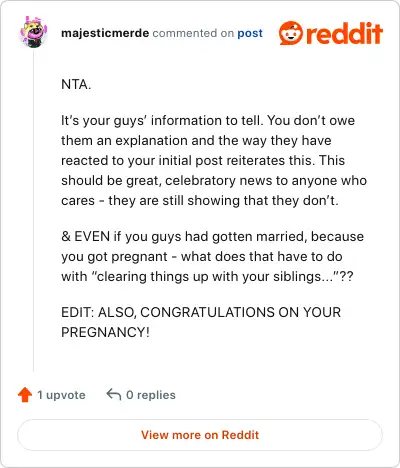Click the "View more on Reddit" button
Viewport: 400px width, 468px height.
pos(200,435)
